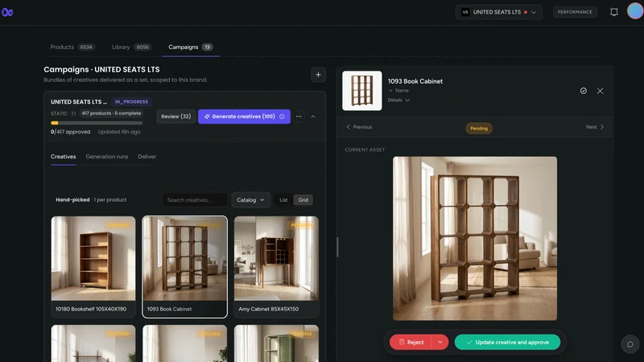Screen dimensions: 644x362
Task: Expand the Details section
Action: click(398, 100)
